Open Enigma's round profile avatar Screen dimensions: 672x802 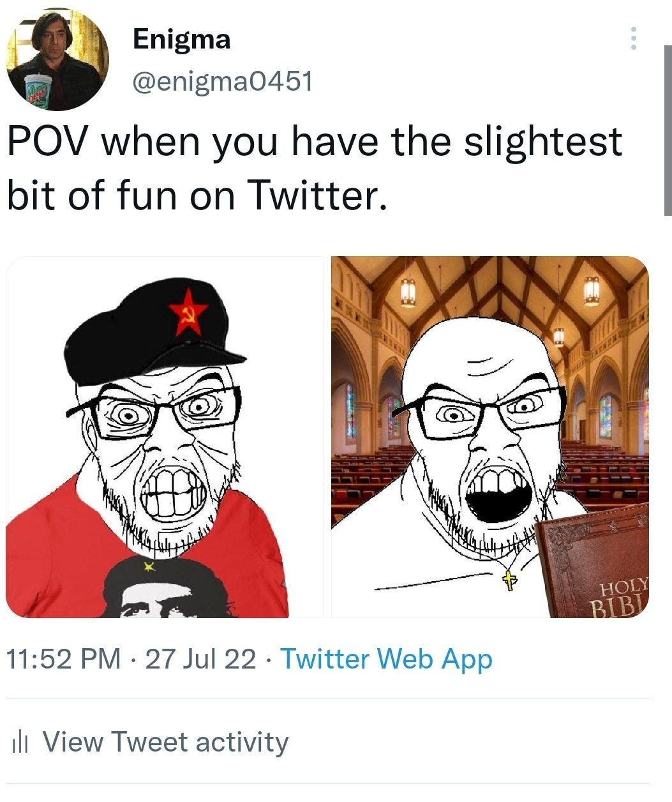57,60
